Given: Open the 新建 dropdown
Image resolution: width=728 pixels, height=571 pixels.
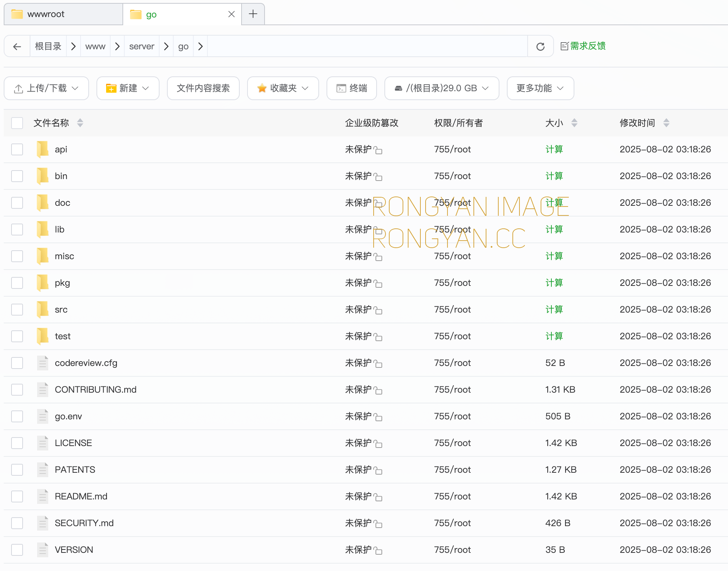Looking at the screenshot, I should tap(128, 88).
